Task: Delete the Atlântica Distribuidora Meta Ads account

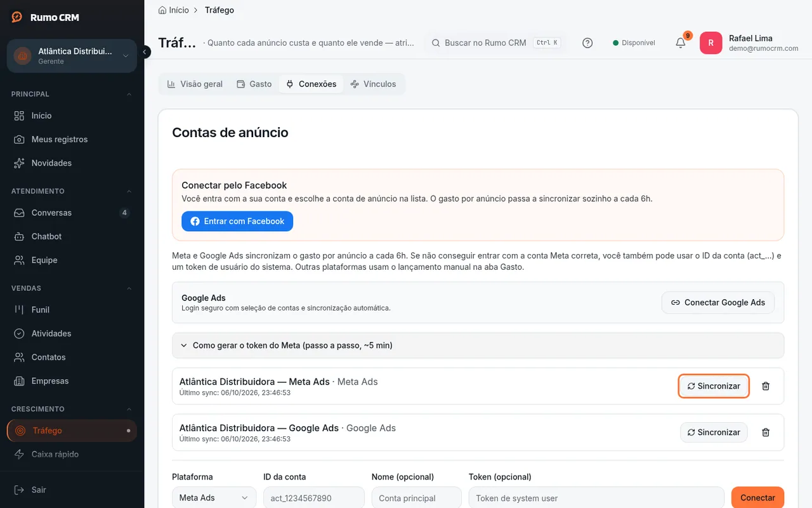Action: (766, 386)
